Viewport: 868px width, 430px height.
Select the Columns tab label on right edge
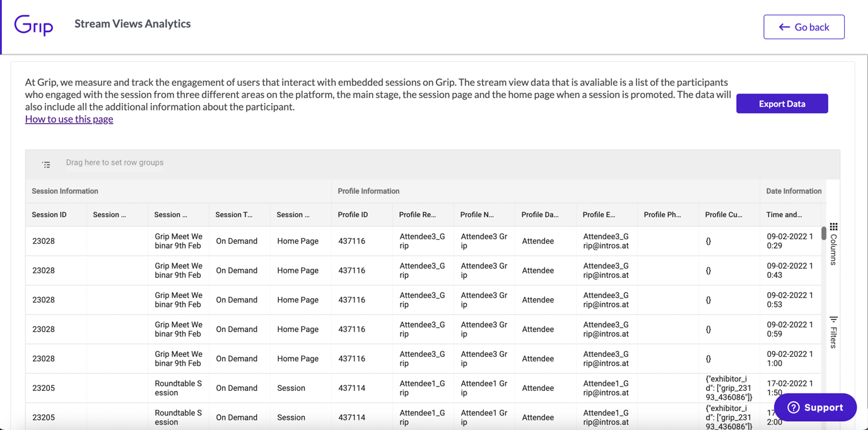point(834,250)
